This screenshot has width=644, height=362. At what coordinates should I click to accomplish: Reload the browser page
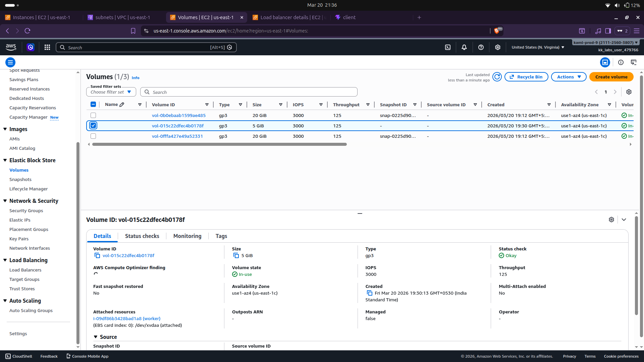pyautogui.click(x=28, y=31)
